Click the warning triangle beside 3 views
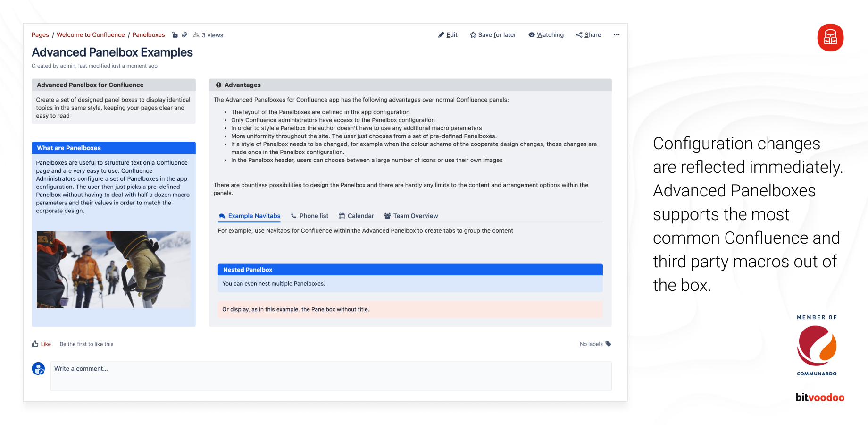The height and width of the screenshot is (425, 868). tap(195, 34)
